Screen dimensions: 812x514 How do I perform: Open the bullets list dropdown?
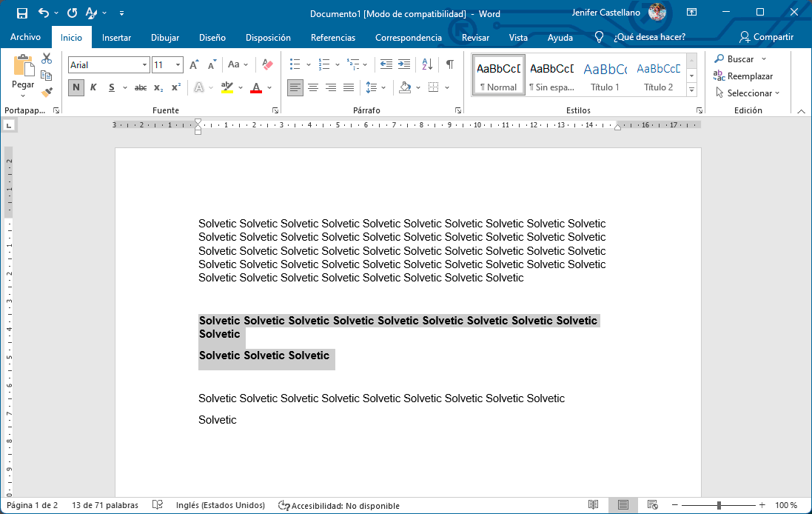tap(309, 64)
